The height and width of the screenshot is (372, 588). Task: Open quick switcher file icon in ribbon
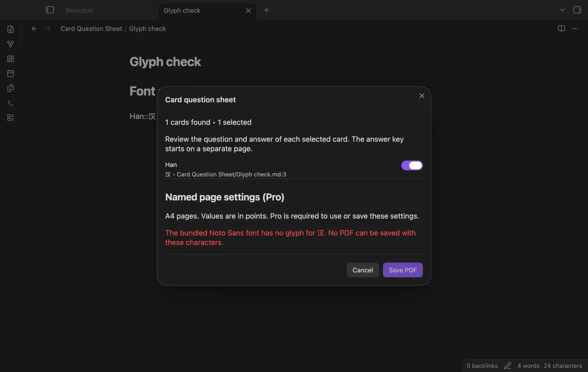click(10, 29)
